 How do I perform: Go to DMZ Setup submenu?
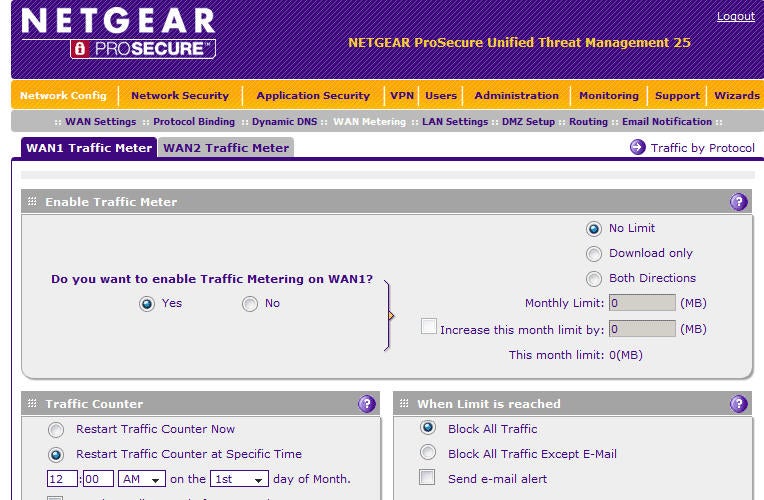[x=528, y=122]
